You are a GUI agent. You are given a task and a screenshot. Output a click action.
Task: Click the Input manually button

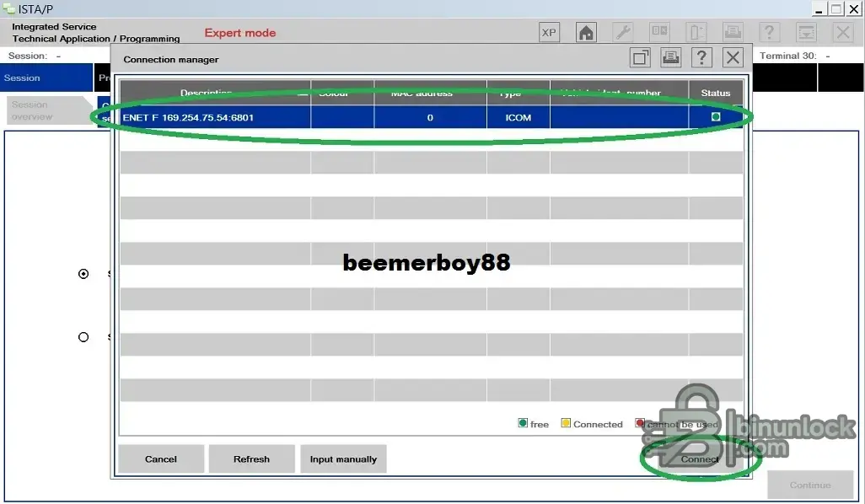[x=343, y=458]
